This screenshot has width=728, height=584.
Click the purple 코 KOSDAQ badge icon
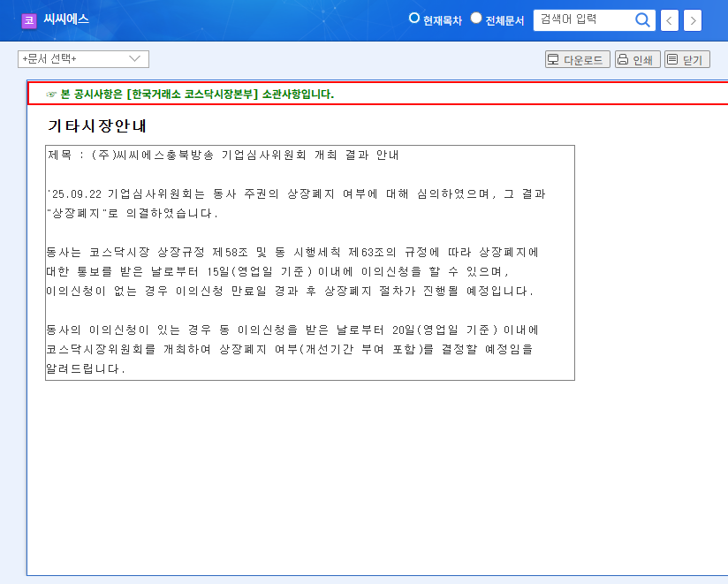tap(29, 20)
